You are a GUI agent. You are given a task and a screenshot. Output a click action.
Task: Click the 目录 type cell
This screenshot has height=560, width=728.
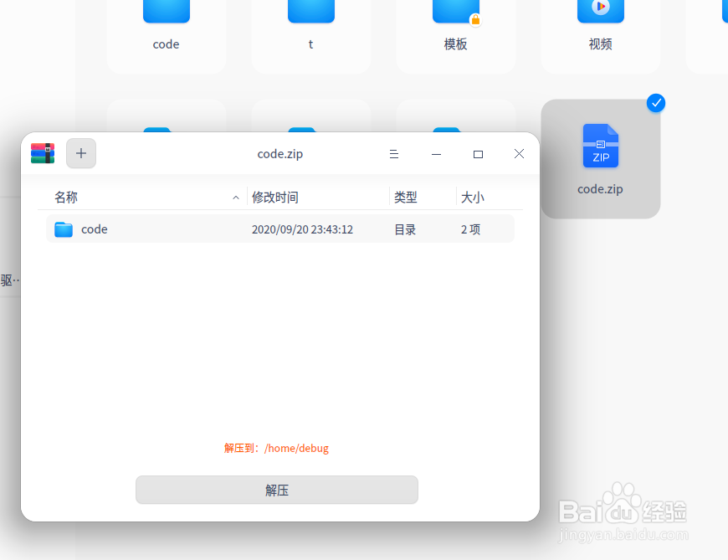pos(405,229)
